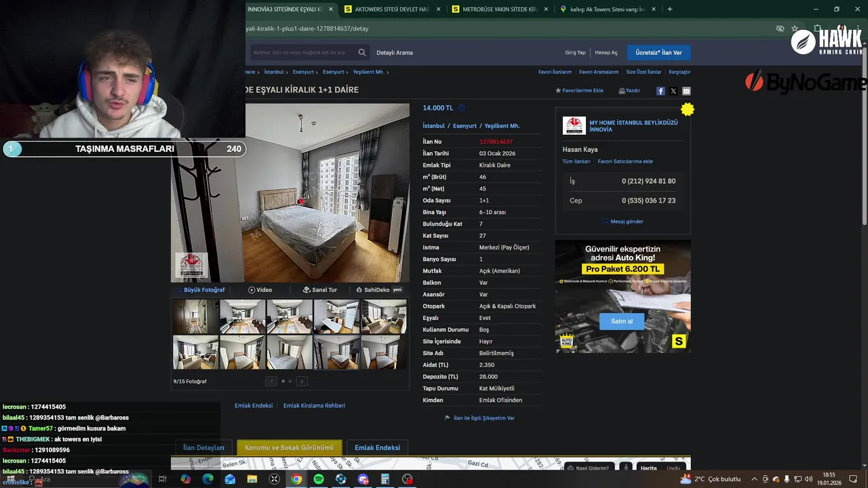Focus the site search input field
Image resolution: width=868 pixels, height=488 pixels.
tap(302, 52)
